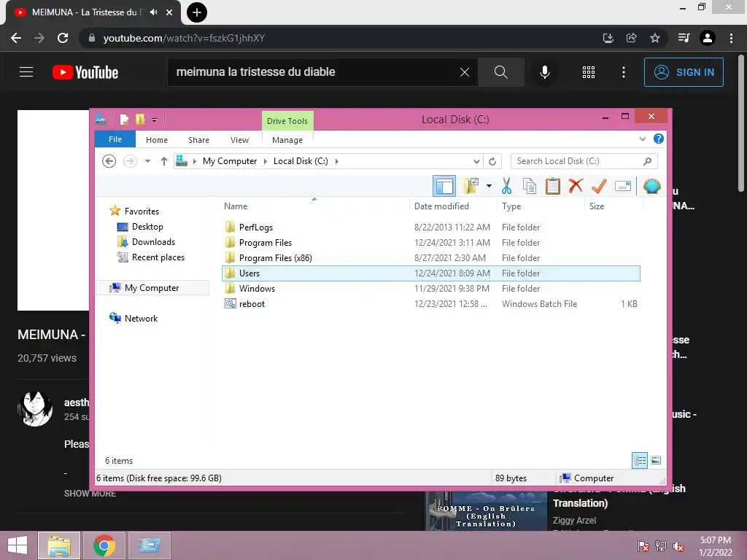The height and width of the screenshot is (560, 747).
Task: Switch to Details view icon
Action: click(639, 461)
